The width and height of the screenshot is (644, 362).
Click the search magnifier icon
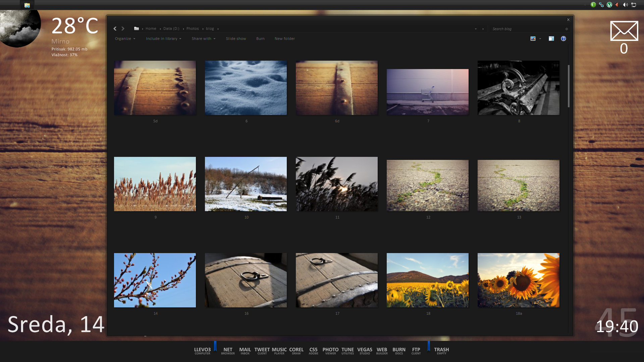[567, 29]
